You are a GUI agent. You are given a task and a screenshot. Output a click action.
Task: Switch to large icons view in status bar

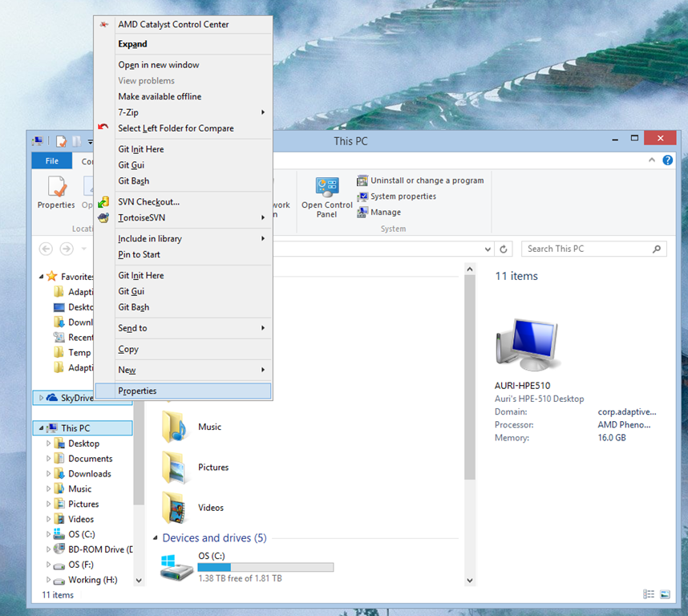tap(665, 594)
